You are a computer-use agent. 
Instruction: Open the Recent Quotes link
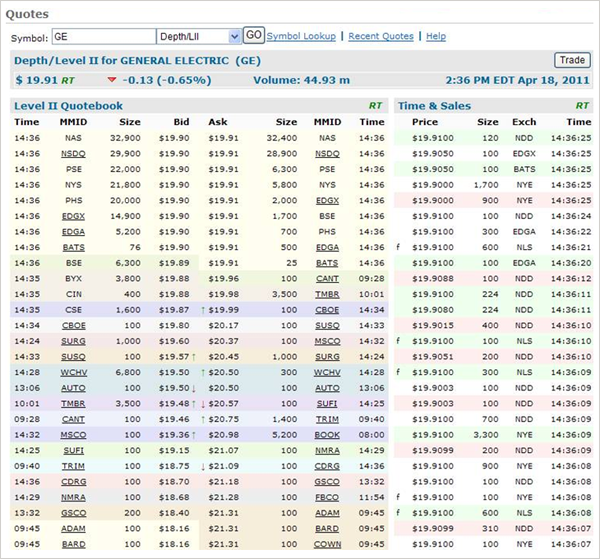pyautogui.click(x=381, y=36)
